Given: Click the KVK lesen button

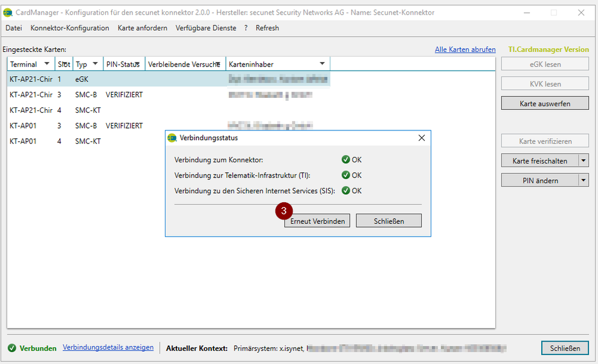Looking at the screenshot, I should [545, 84].
